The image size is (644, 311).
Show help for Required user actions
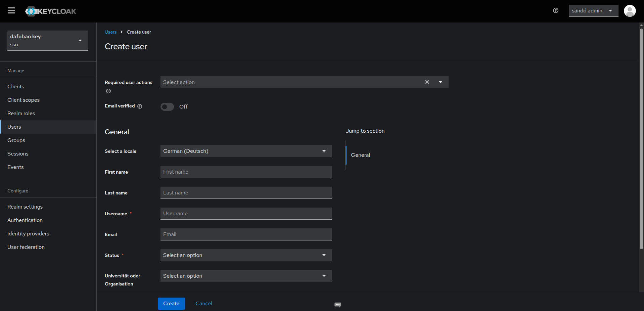(x=108, y=91)
